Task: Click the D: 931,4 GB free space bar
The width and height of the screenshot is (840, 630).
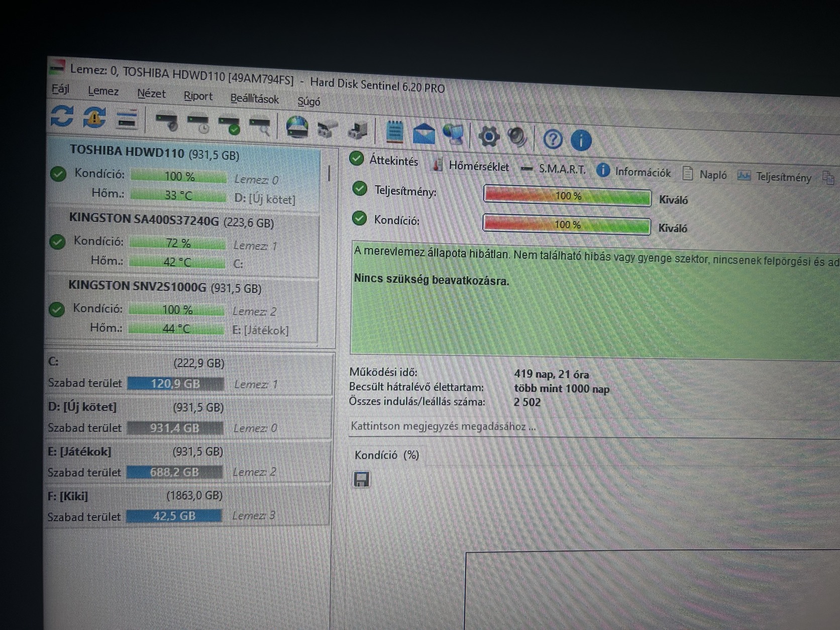Action: coord(175,428)
